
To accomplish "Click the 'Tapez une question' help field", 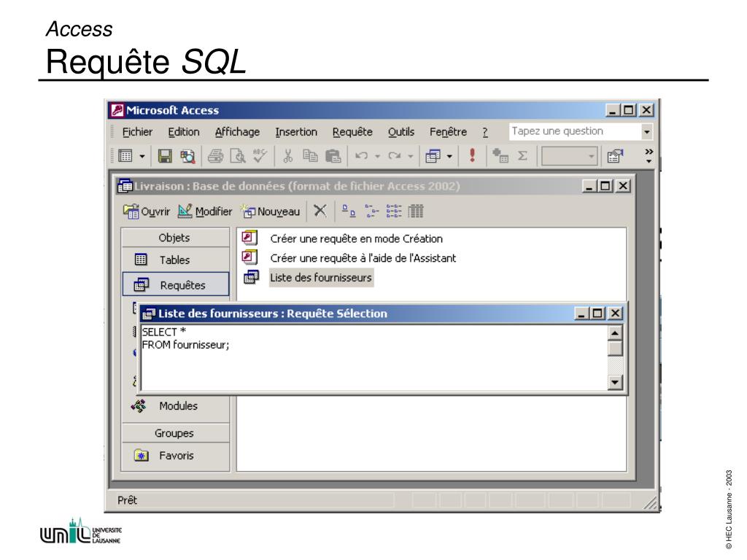I will 576,131.
